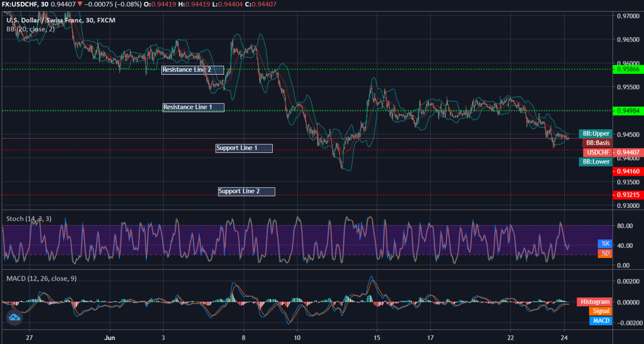Click the 0.97000 price scale value

point(628,16)
